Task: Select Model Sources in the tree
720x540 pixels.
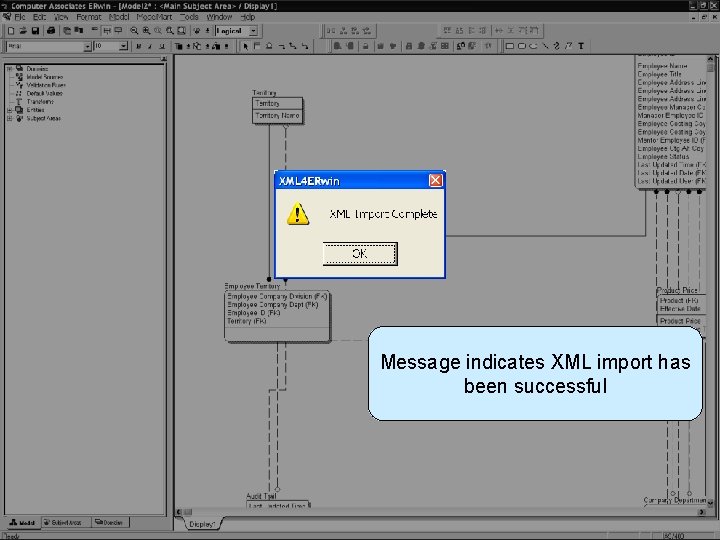Action: tap(45, 77)
